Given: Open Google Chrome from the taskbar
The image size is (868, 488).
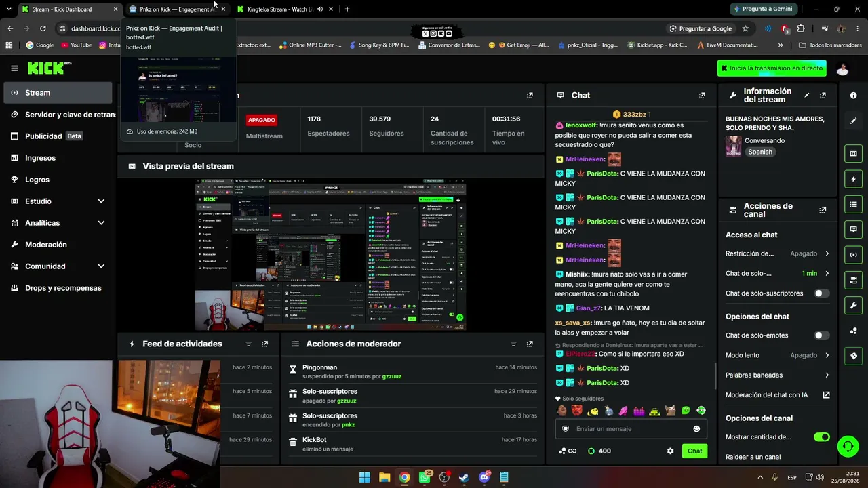Looking at the screenshot, I should (404, 477).
